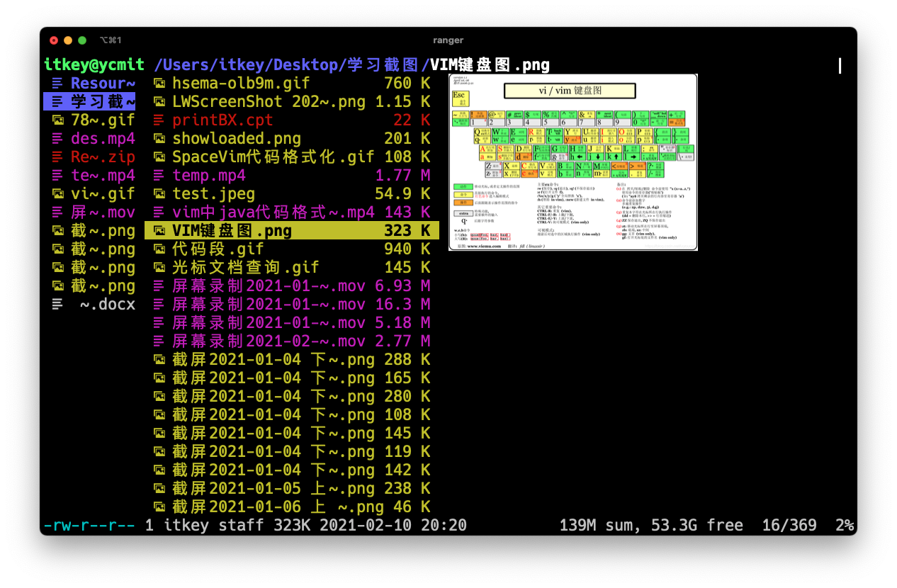Select the 截屏2021-01-04 png sized 280 K
This screenshot has width=897, height=588.
(x=292, y=397)
